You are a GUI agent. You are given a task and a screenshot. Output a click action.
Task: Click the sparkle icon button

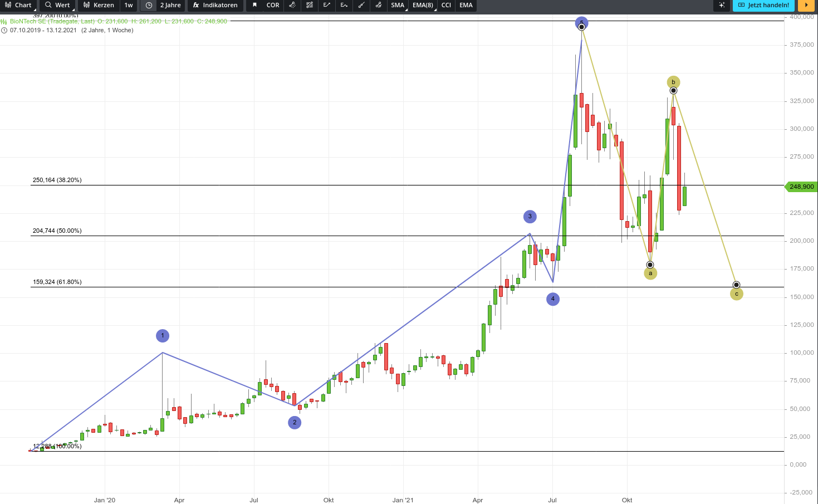click(x=722, y=6)
